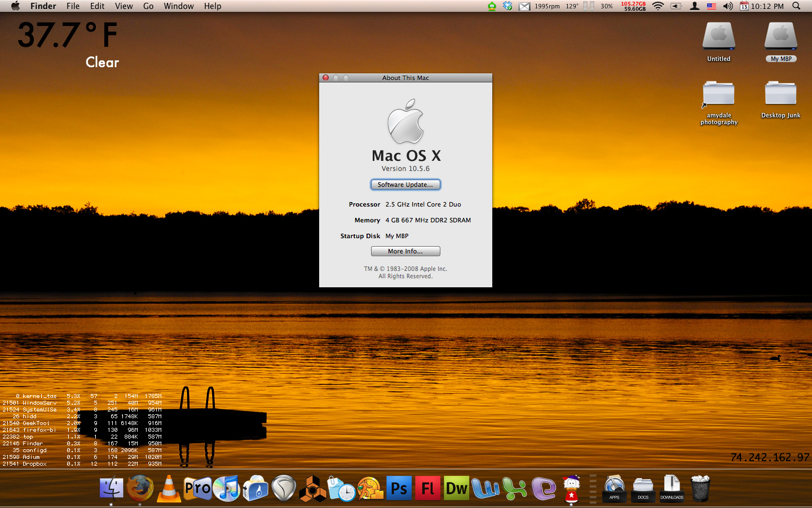The height and width of the screenshot is (508, 812).
Task: Click the 105.27GB disk usage readout
Action: [x=633, y=3]
